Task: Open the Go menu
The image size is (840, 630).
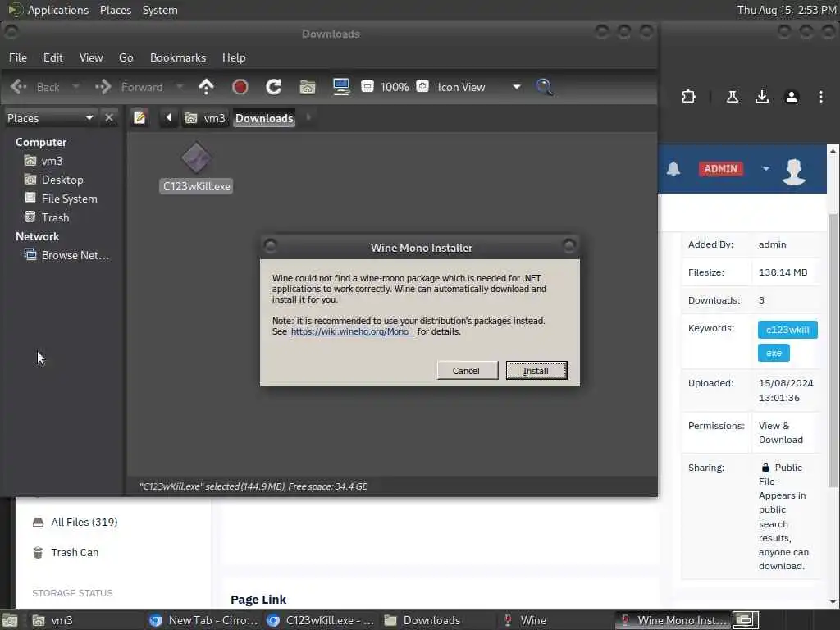Action: click(126, 57)
